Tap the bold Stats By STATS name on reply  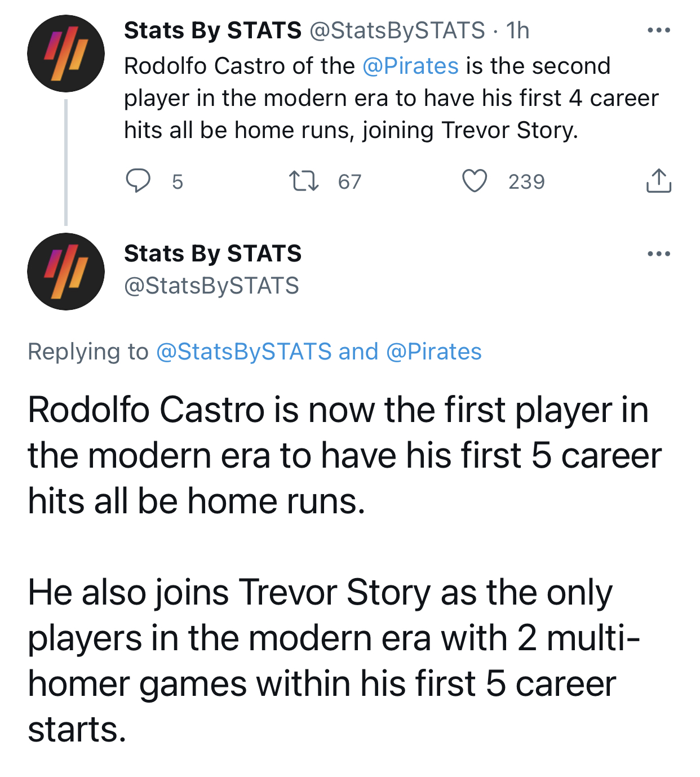[x=212, y=254]
